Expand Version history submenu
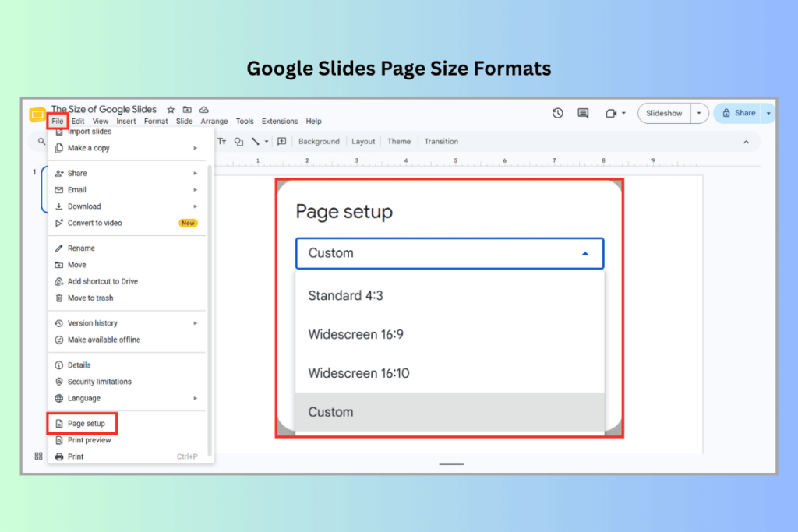This screenshot has width=798, height=532. [127, 323]
